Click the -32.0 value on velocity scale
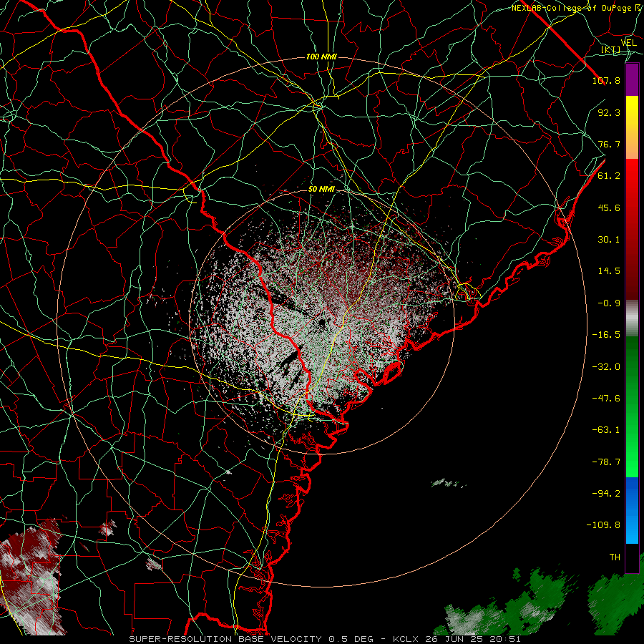 click(606, 367)
